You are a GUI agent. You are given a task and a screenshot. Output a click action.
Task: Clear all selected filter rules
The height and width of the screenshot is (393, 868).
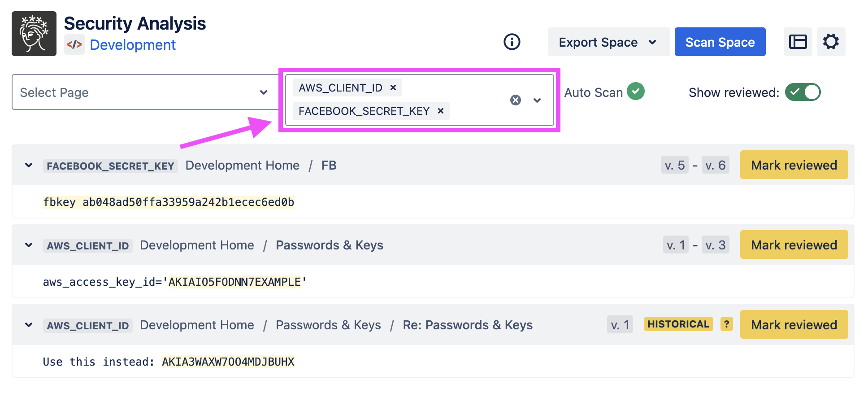tap(516, 100)
